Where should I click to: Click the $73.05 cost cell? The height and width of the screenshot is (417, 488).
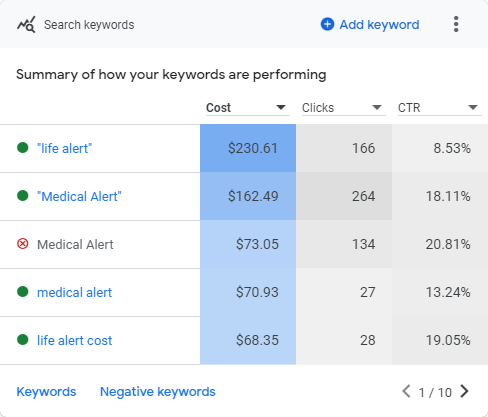click(x=248, y=244)
